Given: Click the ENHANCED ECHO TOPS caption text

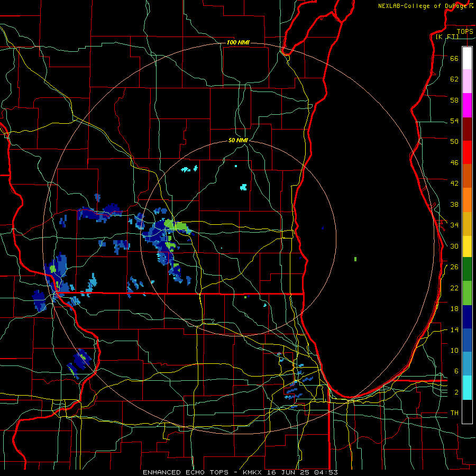Looking at the screenshot, I should pos(186,472).
